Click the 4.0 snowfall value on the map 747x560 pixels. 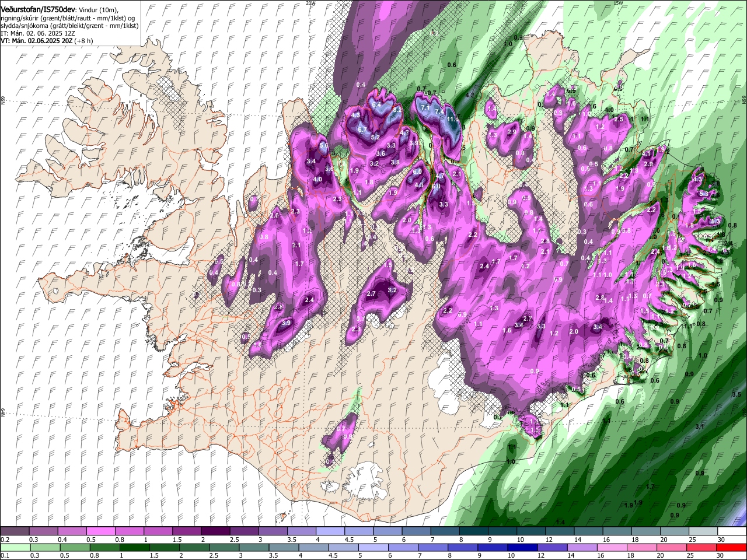[x=317, y=180]
